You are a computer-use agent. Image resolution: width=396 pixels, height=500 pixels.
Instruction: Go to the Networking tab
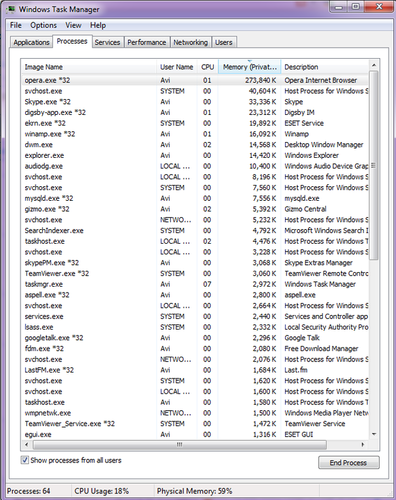191,42
